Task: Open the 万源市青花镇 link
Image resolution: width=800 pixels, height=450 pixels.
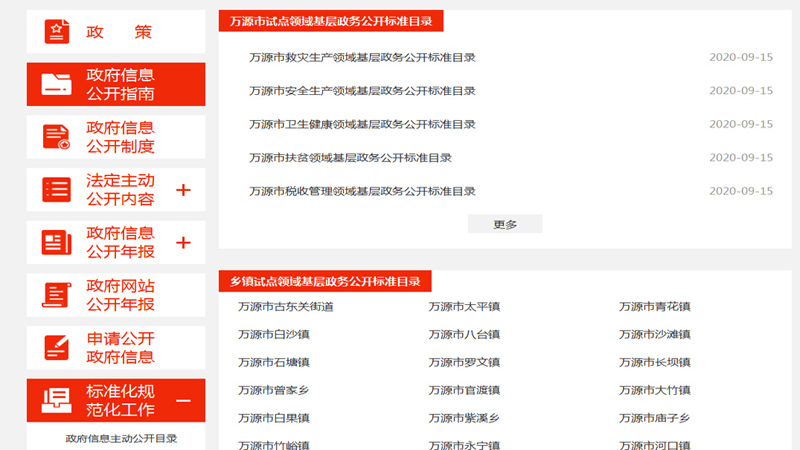Action: 654,306
